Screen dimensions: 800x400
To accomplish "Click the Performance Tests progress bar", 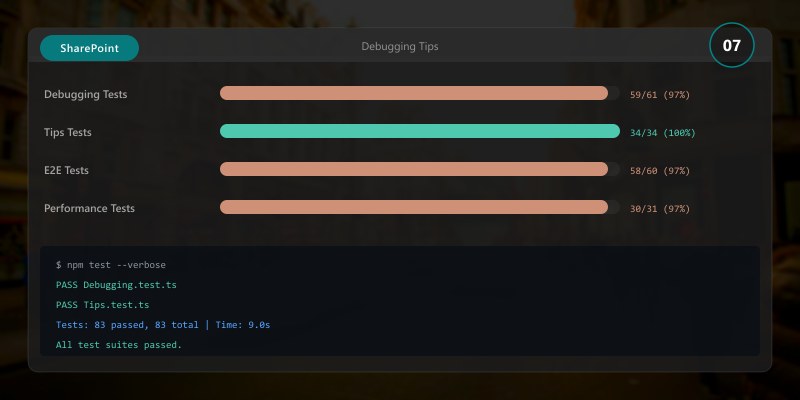I will (x=420, y=207).
